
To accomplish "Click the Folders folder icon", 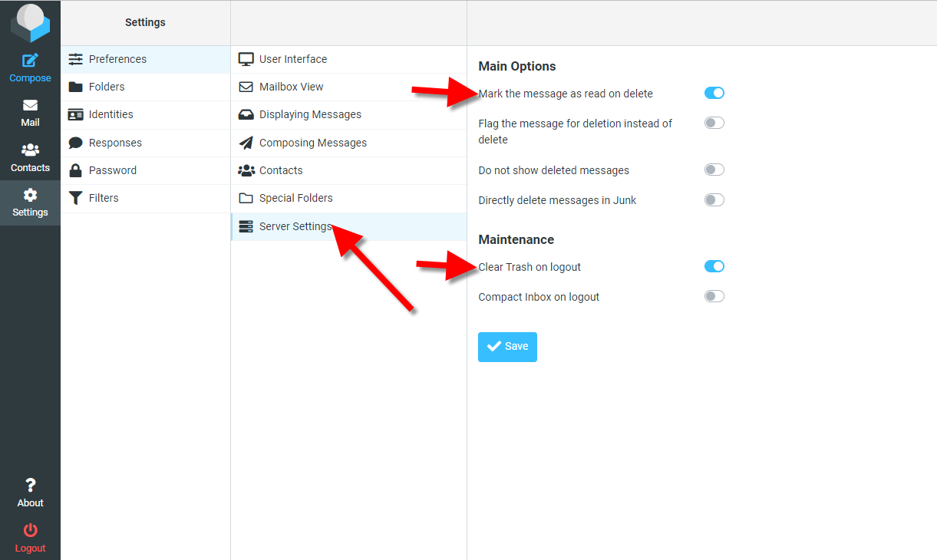I will 75,87.
